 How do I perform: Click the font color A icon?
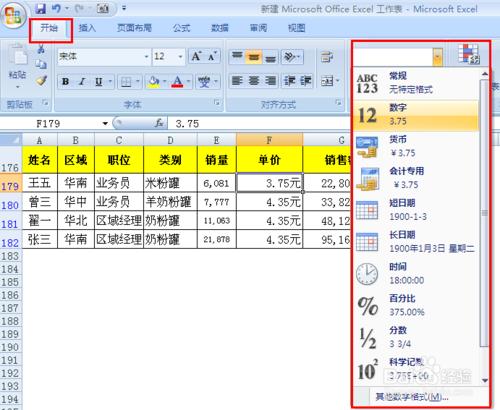point(177,82)
